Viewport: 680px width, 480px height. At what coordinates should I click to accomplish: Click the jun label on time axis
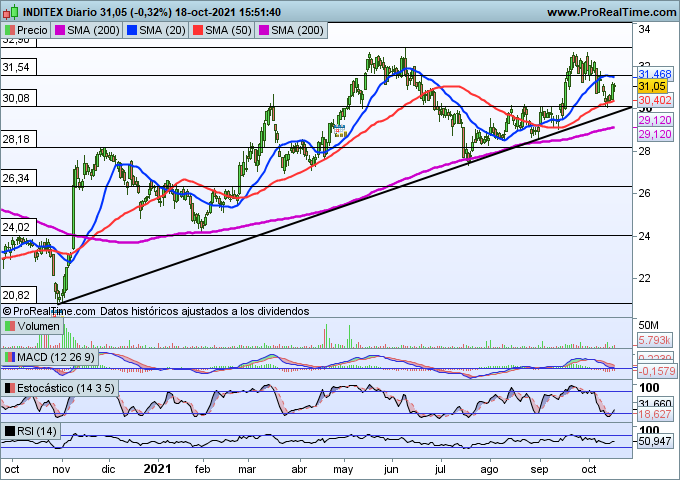tap(391, 469)
